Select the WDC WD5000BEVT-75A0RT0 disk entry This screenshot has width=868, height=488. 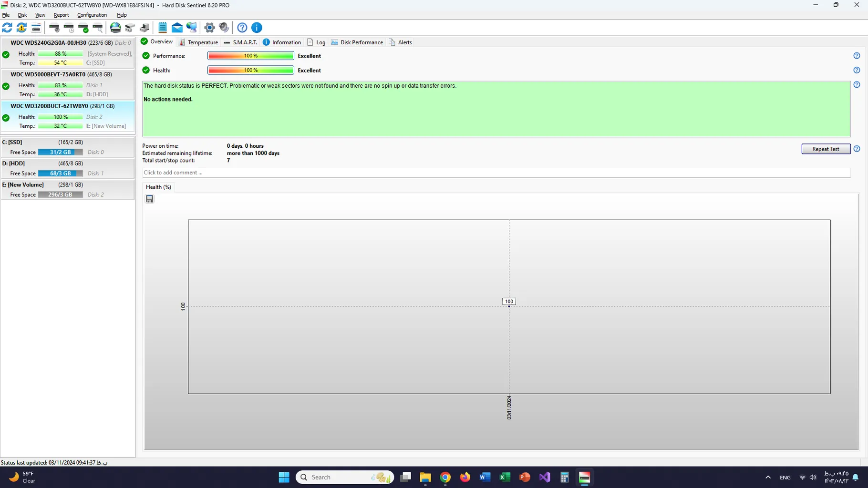click(61, 74)
